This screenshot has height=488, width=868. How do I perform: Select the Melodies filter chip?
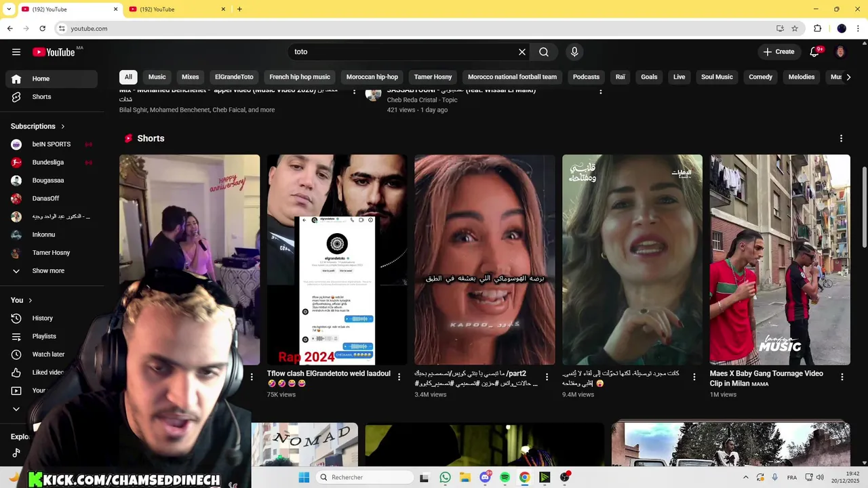click(802, 77)
